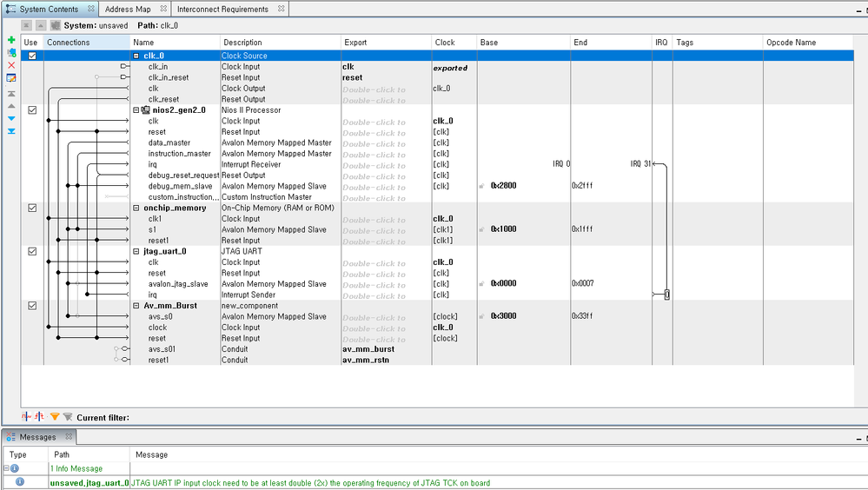Click the Connections column header
Screen dimensions: 868x490
(x=86, y=42)
